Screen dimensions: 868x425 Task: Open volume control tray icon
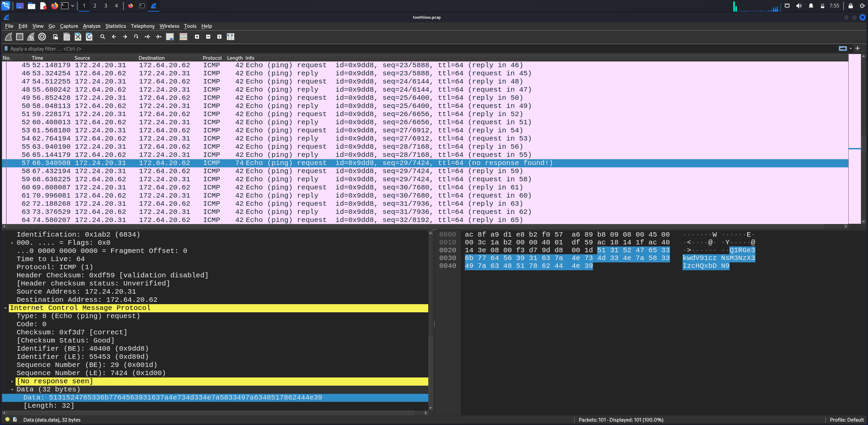pyautogui.click(x=799, y=6)
